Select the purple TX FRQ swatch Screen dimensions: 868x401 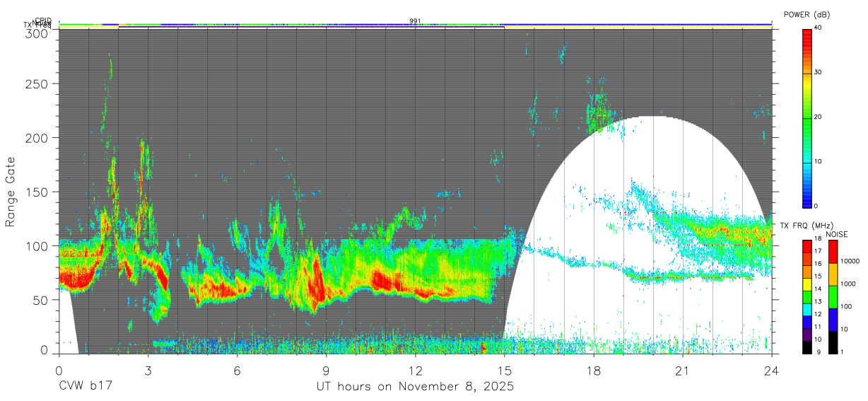(806, 335)
